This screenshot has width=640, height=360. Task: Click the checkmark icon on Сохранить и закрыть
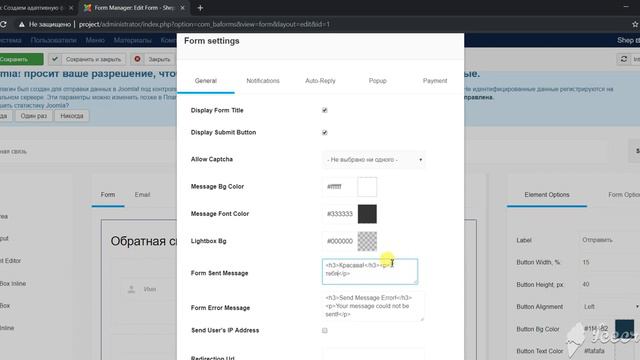pos(55,59)
